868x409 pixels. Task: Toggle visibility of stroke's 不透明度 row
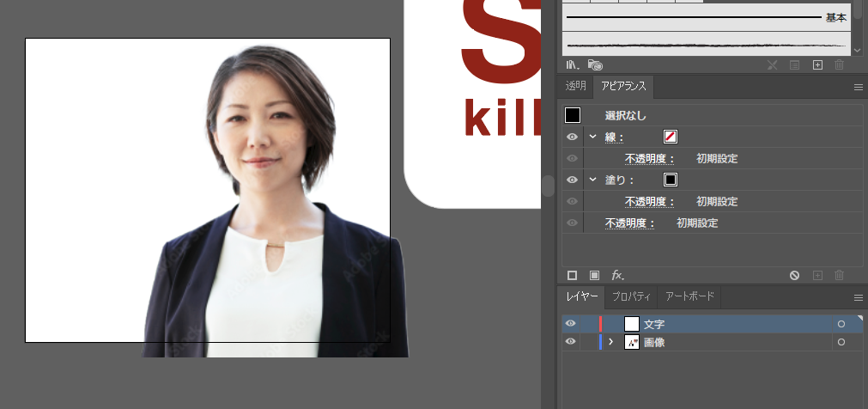(573, 158)
